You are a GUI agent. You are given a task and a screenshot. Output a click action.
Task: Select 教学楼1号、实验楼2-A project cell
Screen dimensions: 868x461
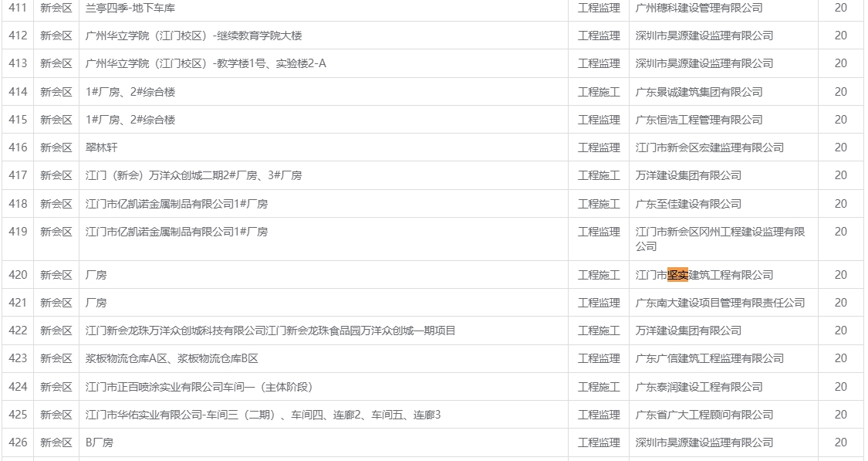click(205, 63)
